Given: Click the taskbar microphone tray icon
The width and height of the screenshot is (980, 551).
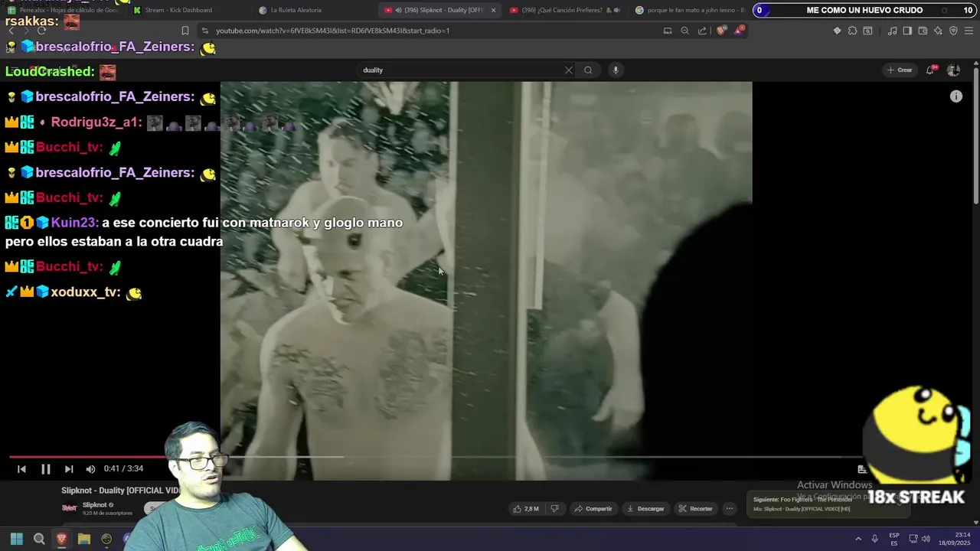Looking at the screenshot, I should pyautogui.click(x=874, y=539).
